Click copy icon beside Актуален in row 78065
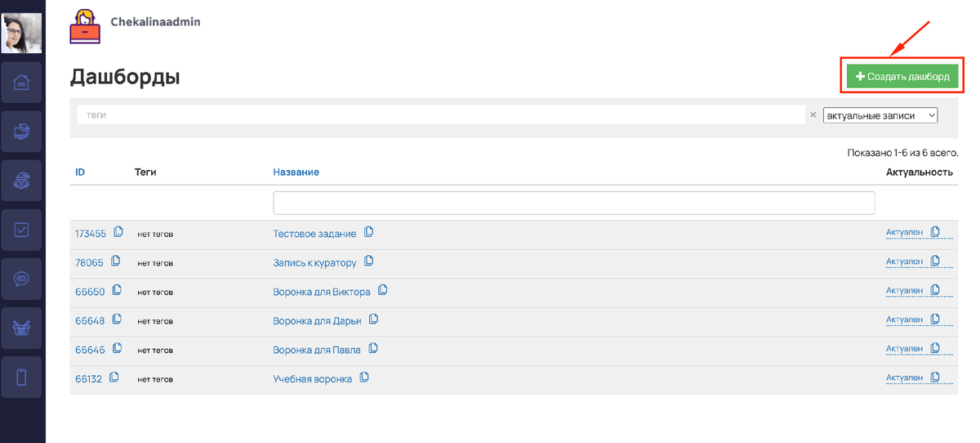Image resolution: width=980 pixels, height=443 pixels. coord(935,261)
